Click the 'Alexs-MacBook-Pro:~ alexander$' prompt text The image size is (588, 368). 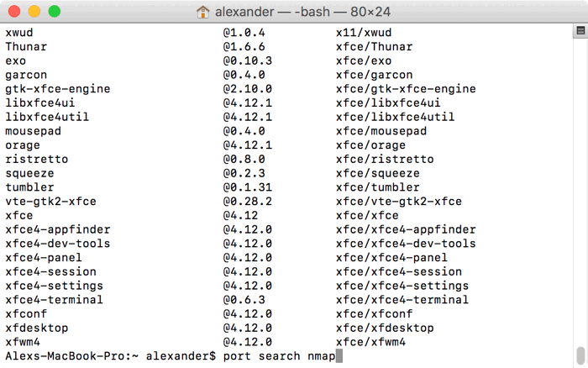click(110, 356)
